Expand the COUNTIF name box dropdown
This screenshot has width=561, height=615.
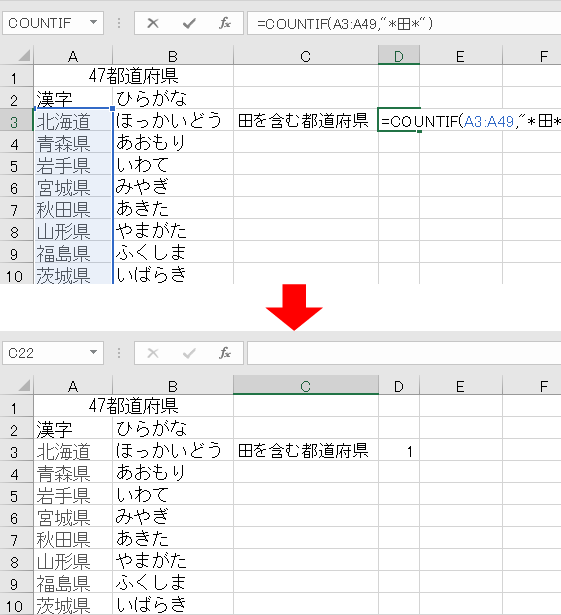[93, 23]
